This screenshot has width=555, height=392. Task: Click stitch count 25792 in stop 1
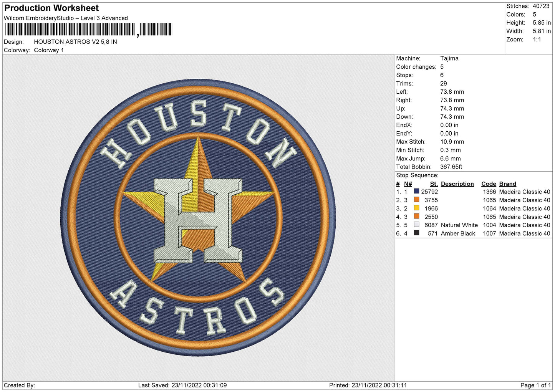point(429,192)
